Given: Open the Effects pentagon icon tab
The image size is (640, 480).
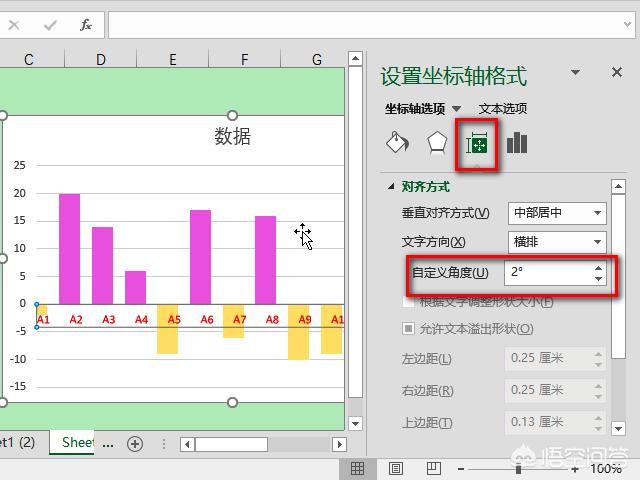Looking at the screenshot, I should click(437, 143).
